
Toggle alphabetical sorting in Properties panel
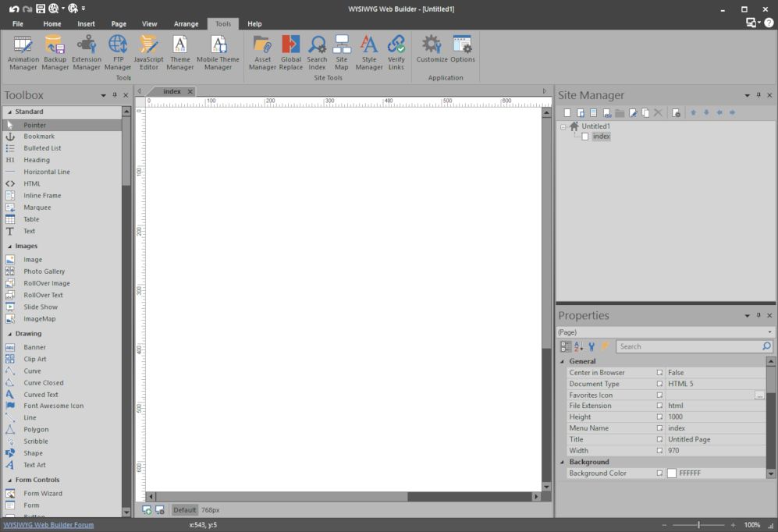point(577,346)
